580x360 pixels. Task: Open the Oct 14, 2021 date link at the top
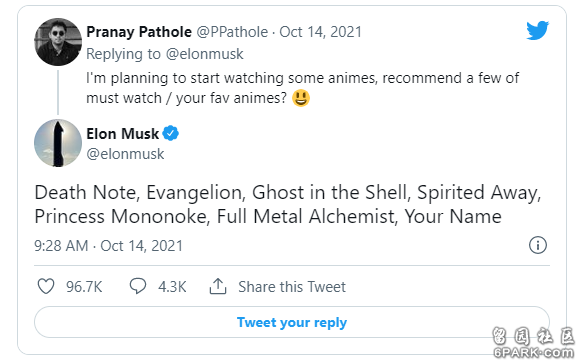coord(320,32)
